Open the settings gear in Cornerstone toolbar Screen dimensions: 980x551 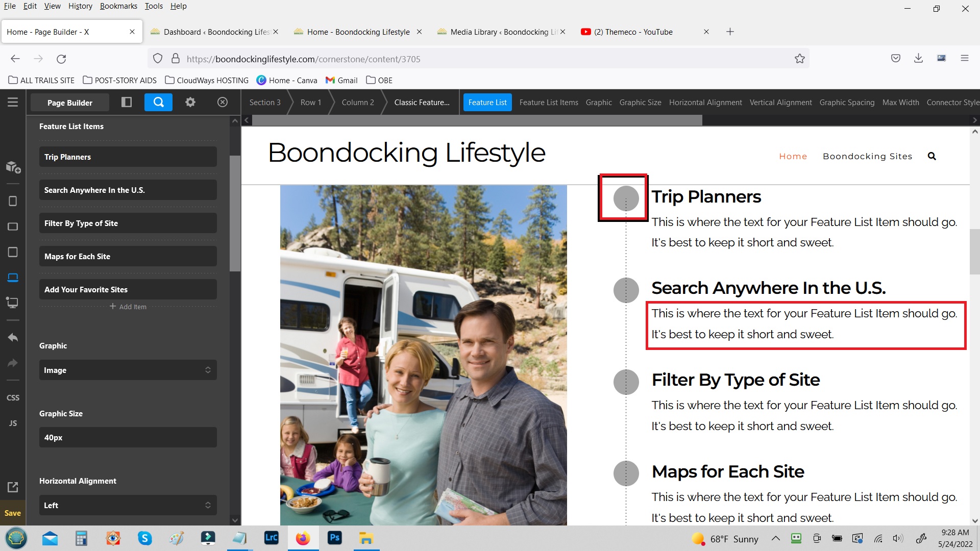pyautogui.click(x=190, y=102)
